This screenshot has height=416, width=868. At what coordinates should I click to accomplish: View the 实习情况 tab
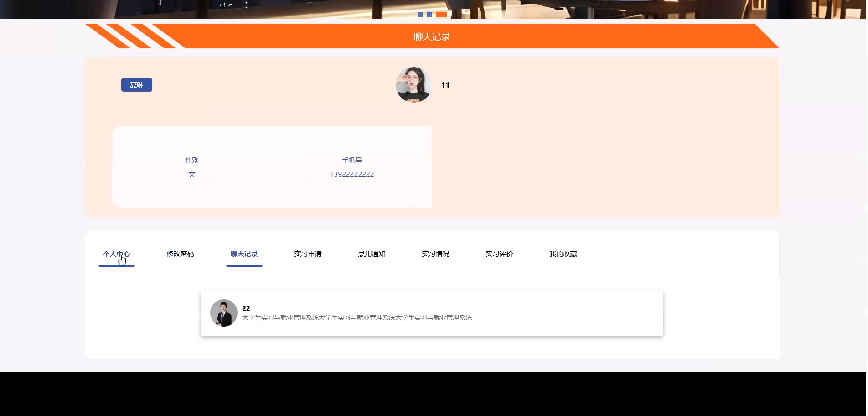[436, 254]
